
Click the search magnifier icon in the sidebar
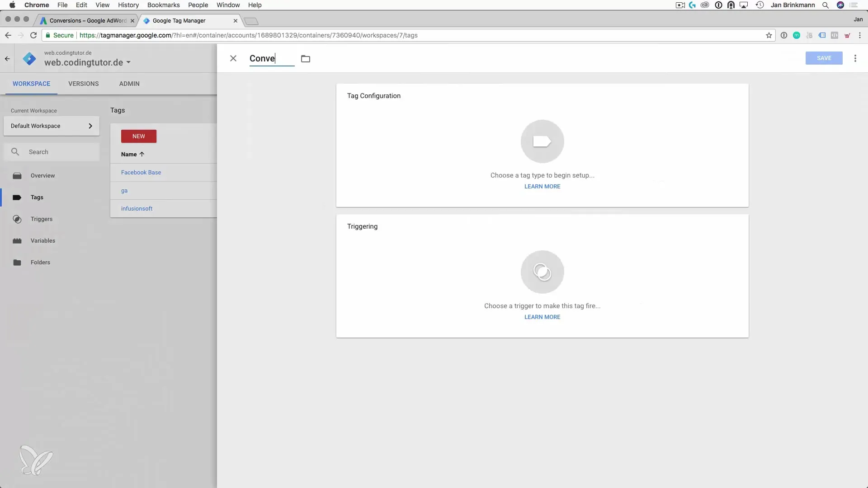coord(15,152)
